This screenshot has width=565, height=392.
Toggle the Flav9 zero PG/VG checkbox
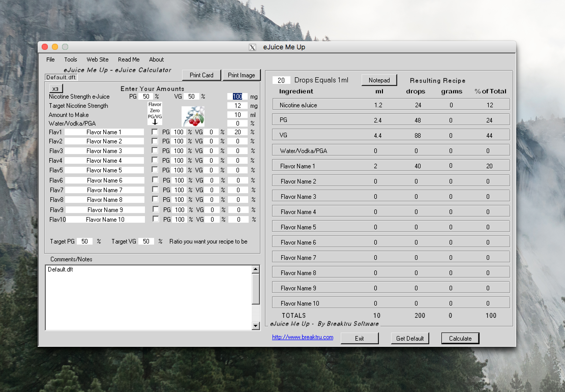(x=156, y=209)
